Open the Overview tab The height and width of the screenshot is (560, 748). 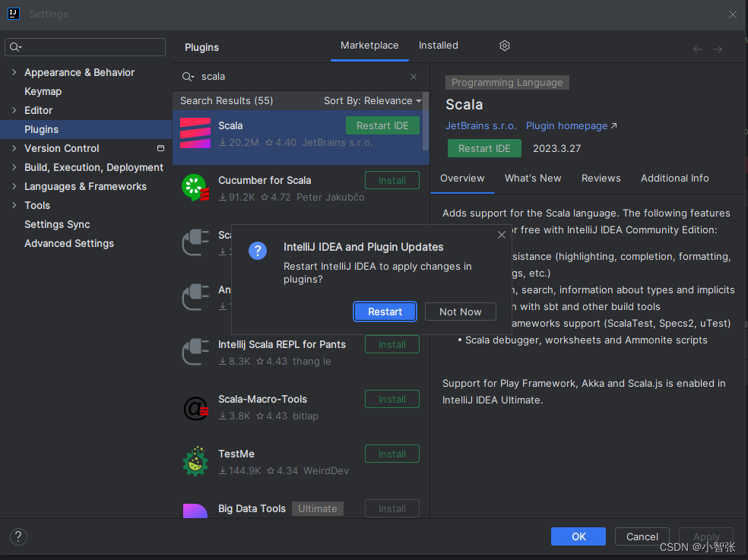(462, 178)
